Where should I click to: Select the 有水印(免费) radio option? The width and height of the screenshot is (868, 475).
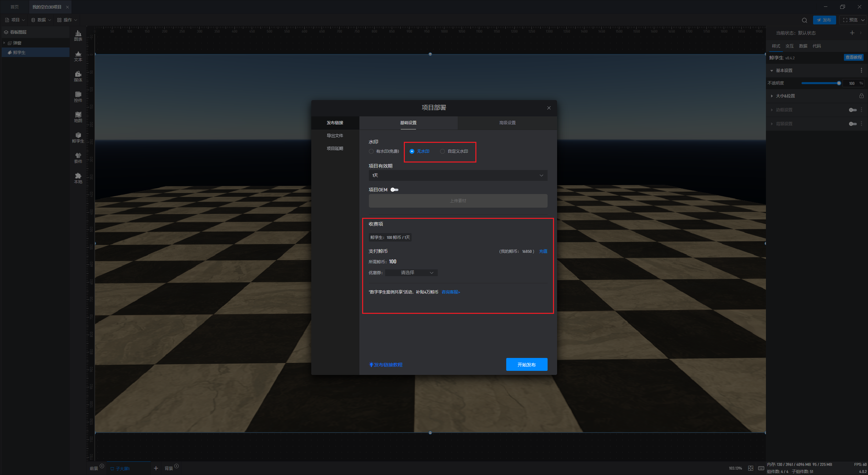click(x=371, y=151)
